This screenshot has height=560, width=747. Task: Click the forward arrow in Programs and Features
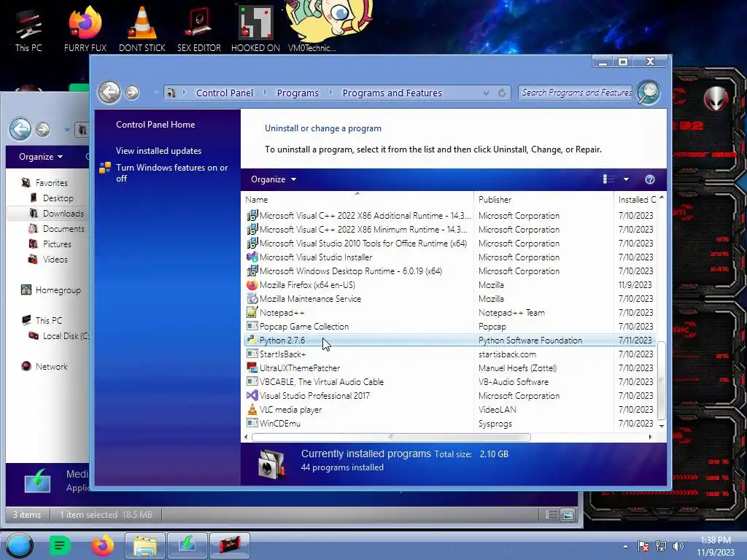tap(132, 93)
